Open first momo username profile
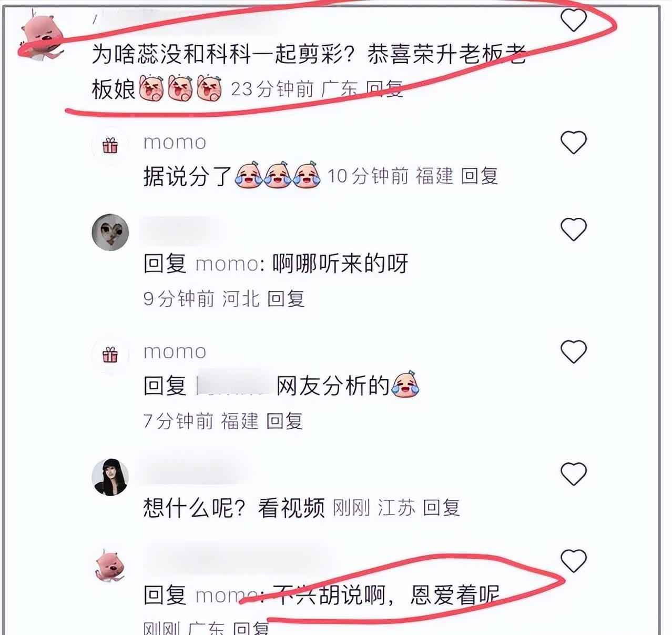 (x=175, y=142)
